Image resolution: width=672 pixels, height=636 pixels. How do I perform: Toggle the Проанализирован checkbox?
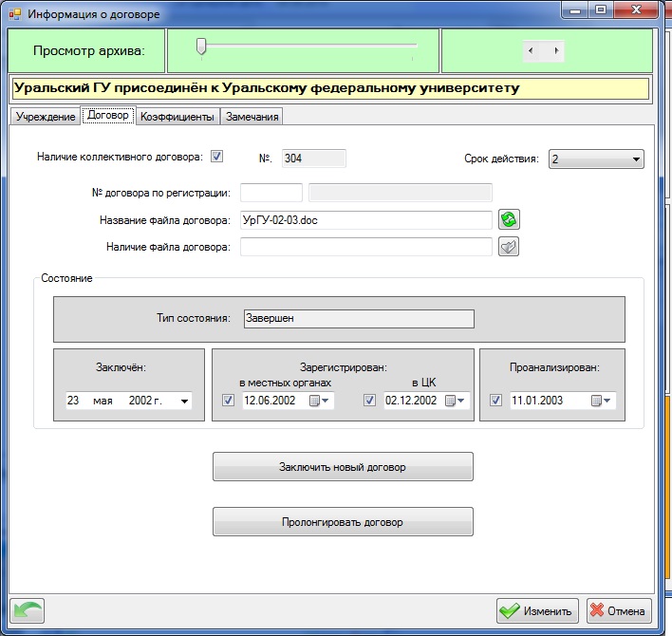[x=495, y=401]
